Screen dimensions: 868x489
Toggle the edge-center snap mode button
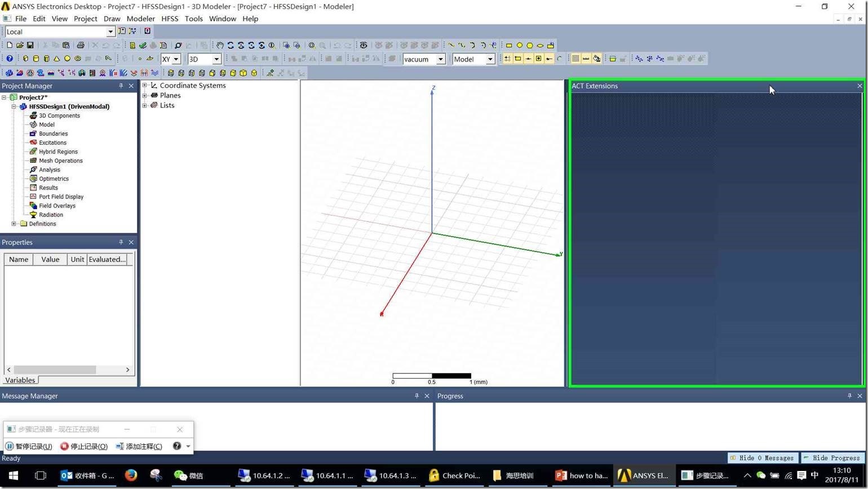(528, 59)
